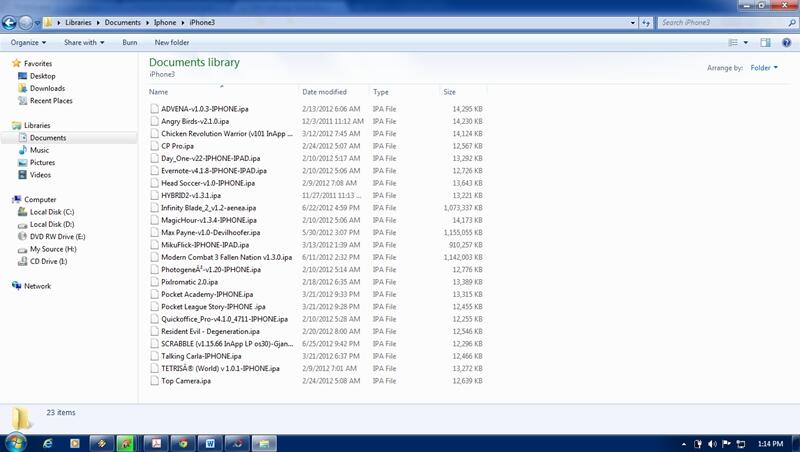Image resolution: width=800 pixels, height=452 pixels.
Task: Open Google Chrome from the taskbar
Action: (x=183, y=443)
